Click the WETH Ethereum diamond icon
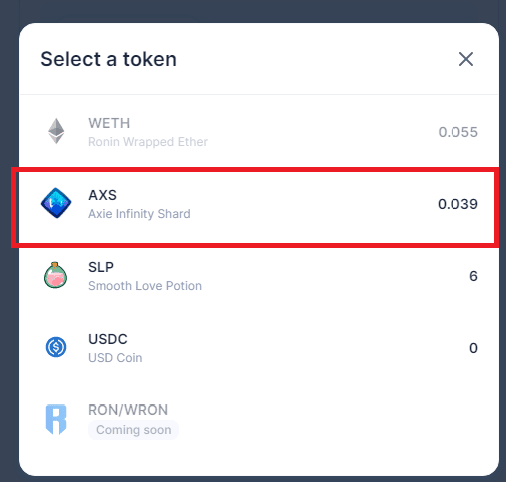The height and width of the screenshot is (482, 506). (x=56, y=131)
